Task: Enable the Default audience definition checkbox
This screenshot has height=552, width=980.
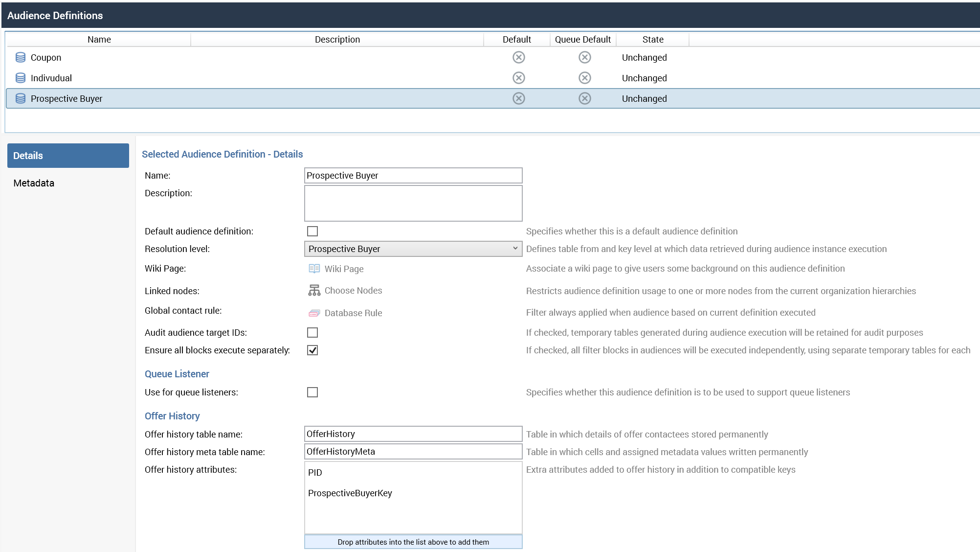Action: click(312, 231)
